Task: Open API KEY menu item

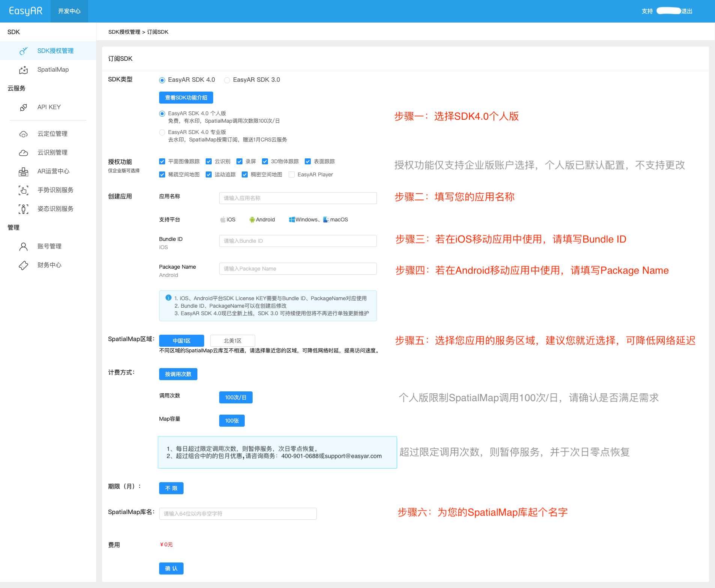Action: click(48, 107)
